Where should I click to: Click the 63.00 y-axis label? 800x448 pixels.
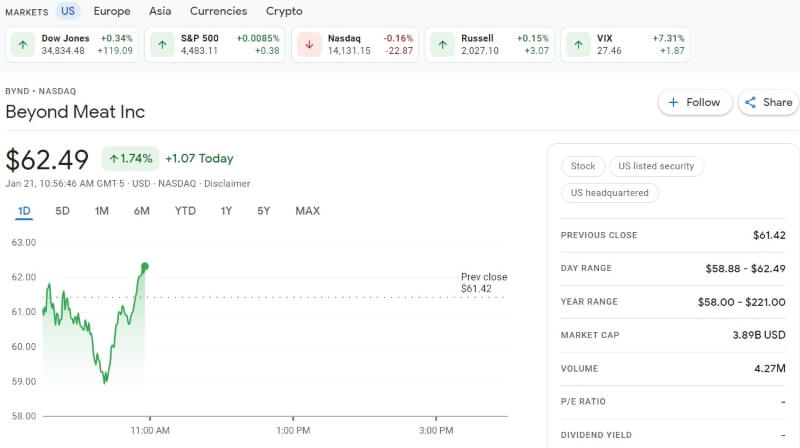tap(23, 242)
